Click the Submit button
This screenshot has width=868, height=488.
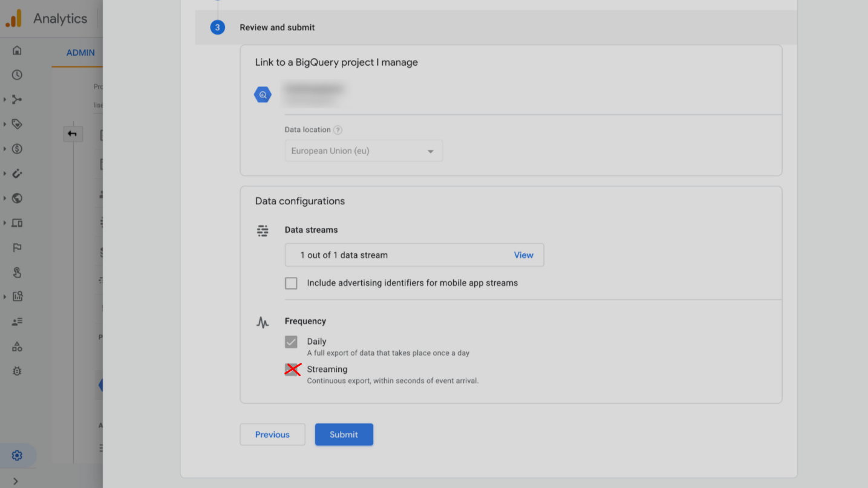click(344, 435)
